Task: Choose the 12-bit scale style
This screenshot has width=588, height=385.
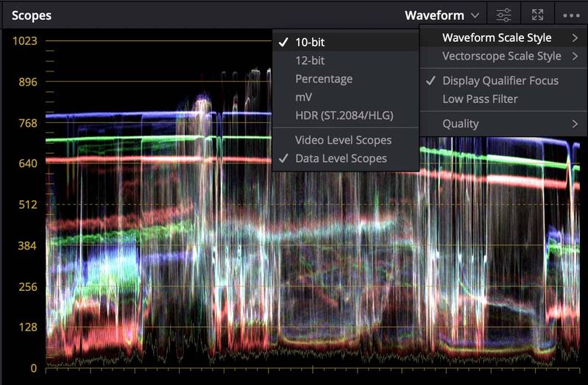Action: 310,60
